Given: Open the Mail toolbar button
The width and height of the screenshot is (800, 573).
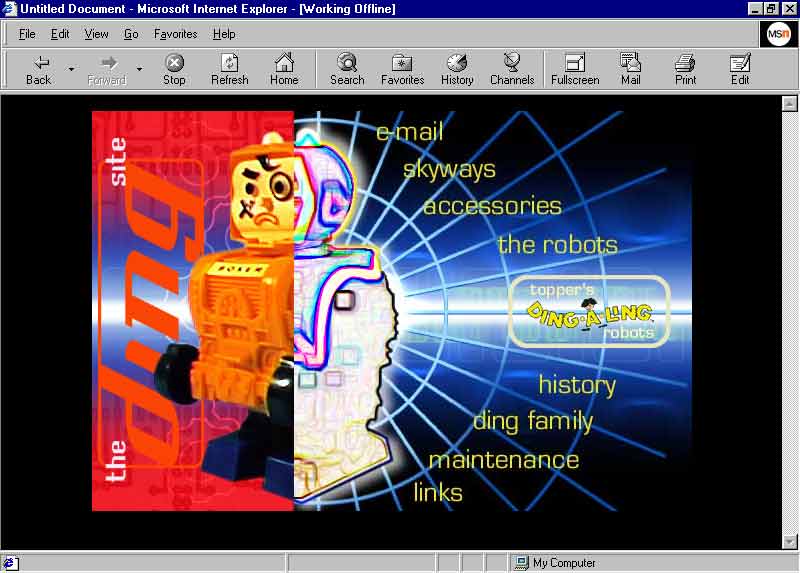Looking at the screenshot, I should pos(631,70).
